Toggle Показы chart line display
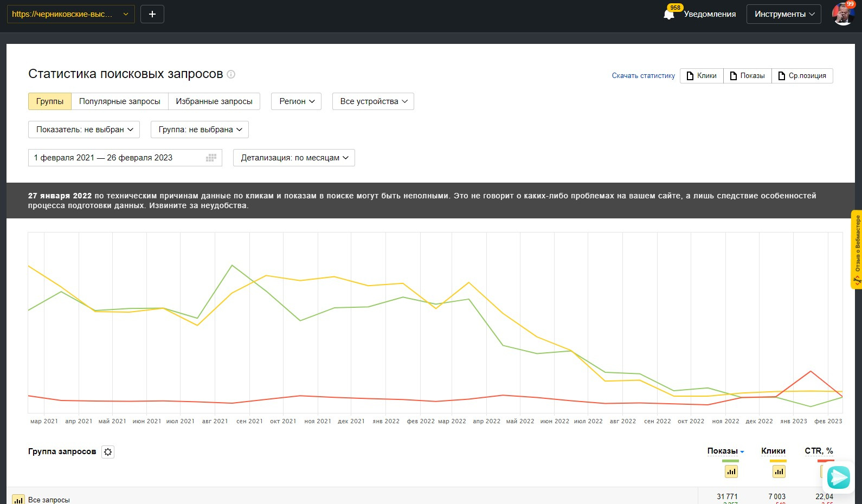This screenshot has height=504, width=862. [731, 471]
